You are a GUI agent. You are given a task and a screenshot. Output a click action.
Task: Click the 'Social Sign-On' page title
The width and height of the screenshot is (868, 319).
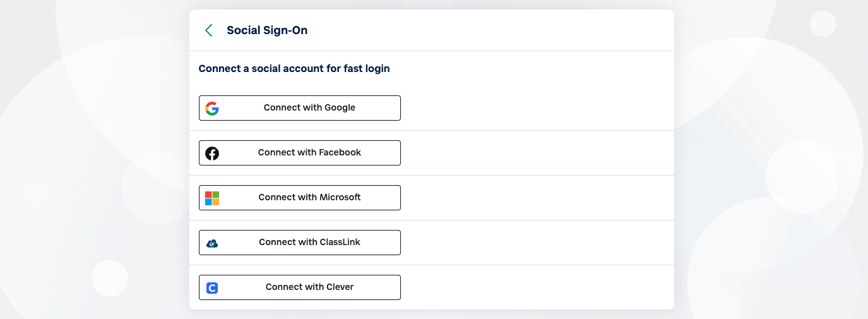(267, 30)
